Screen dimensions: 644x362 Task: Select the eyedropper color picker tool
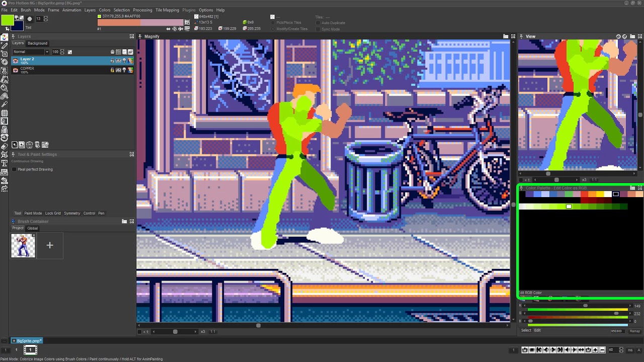point(5,104)
